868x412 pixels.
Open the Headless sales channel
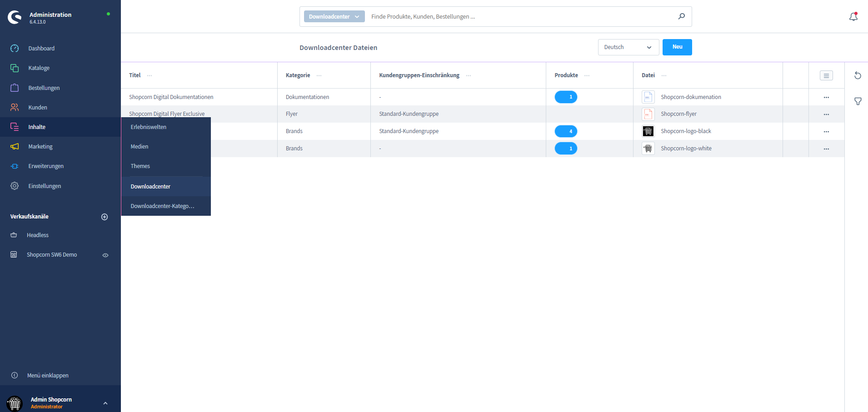click(x=37, y=235)
